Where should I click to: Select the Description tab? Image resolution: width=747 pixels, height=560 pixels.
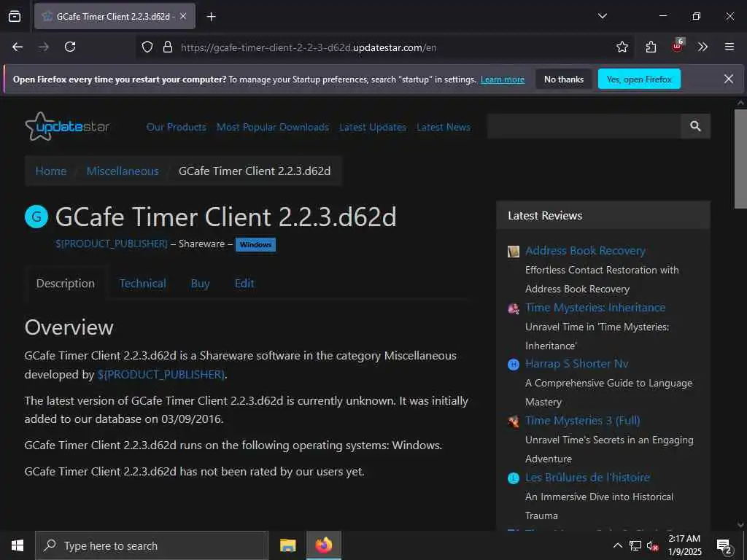coord(66,284)
